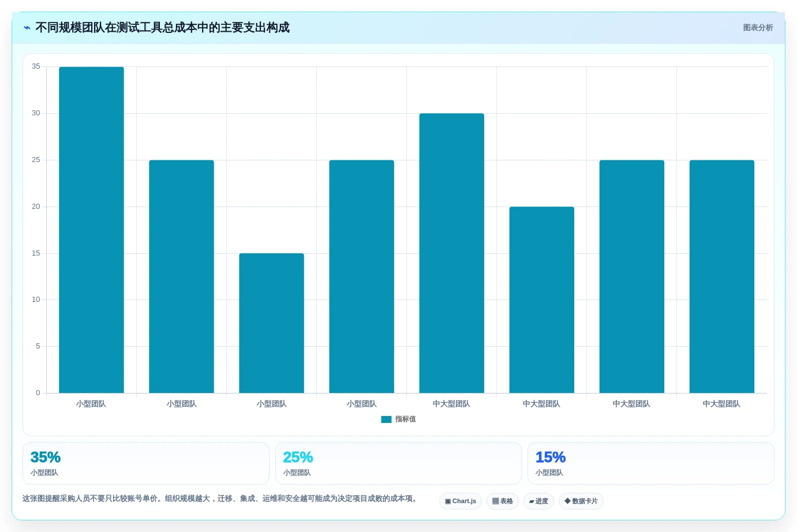Select the 数据卡片 tag pill
The width and height of the screenshot is (797, 532).
click(x=581, y=501)
